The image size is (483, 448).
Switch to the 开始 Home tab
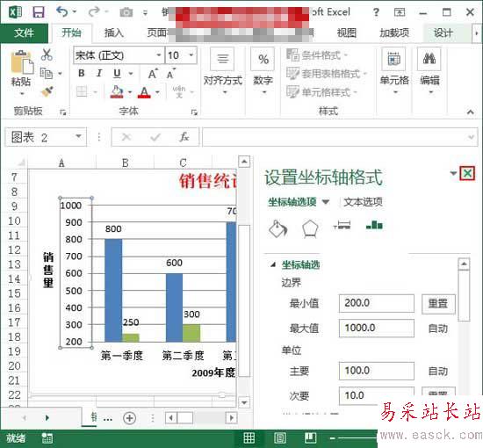click(x=71, y=33)
